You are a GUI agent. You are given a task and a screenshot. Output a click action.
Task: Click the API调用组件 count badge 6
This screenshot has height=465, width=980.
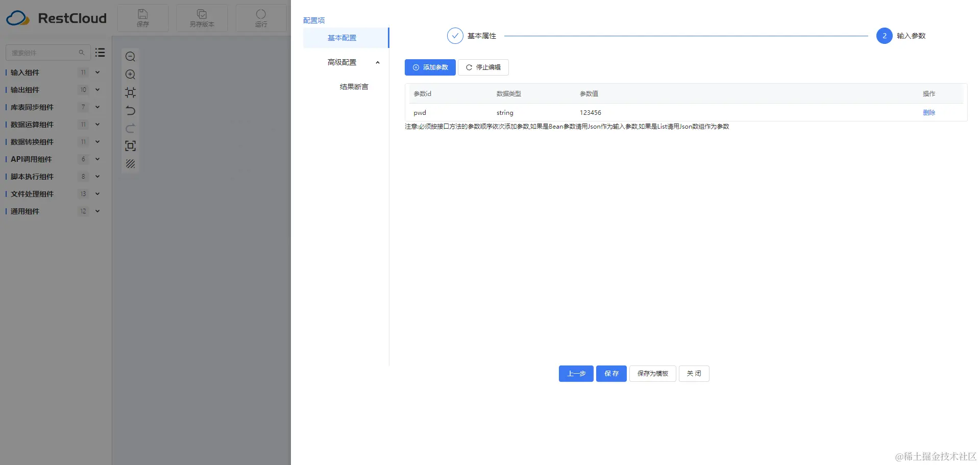coord(83,159)
